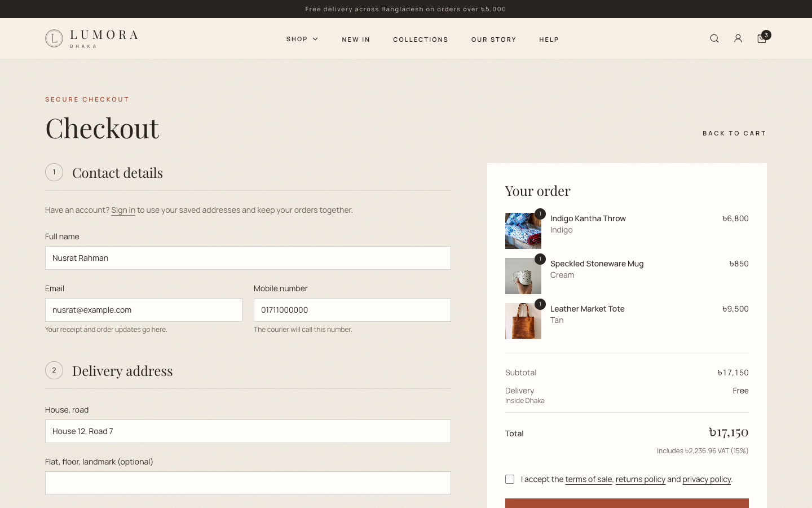Go to the New In page
Viewport: 812px width, 508px height.
[356, 40]
